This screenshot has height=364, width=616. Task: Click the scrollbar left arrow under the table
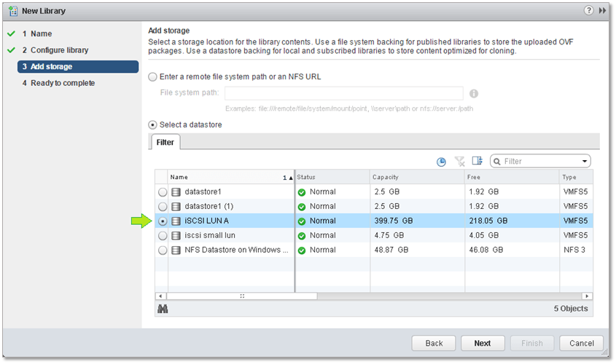[x=160, y=296]
